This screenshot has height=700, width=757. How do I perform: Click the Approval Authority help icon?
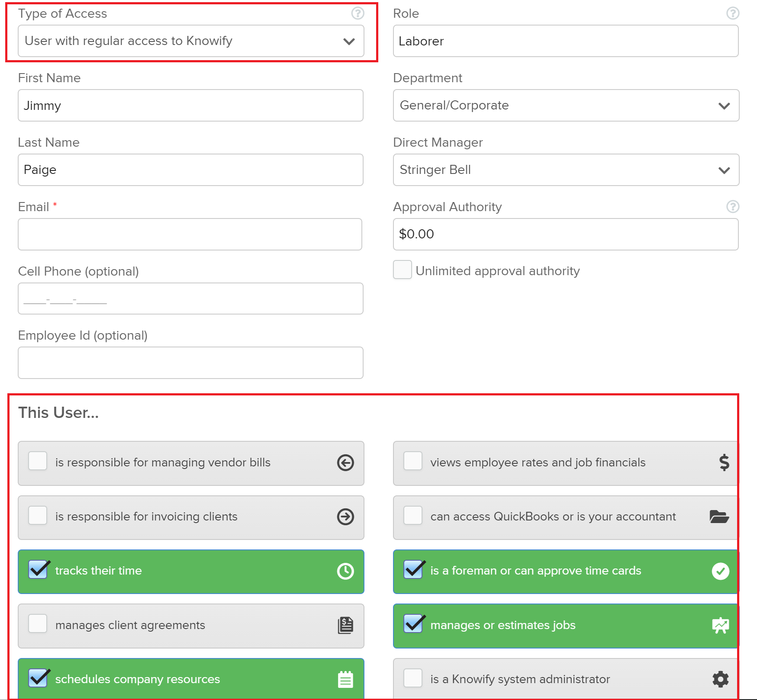732,207
